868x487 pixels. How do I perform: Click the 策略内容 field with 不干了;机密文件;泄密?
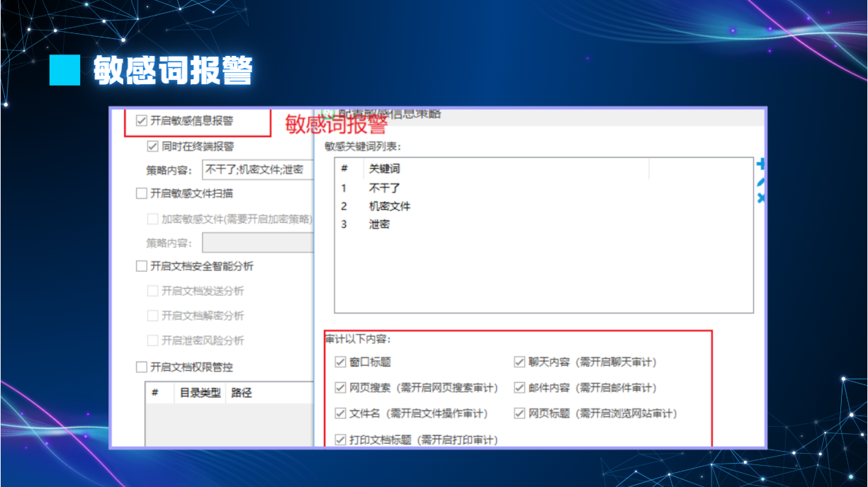(x=257, y=170)
